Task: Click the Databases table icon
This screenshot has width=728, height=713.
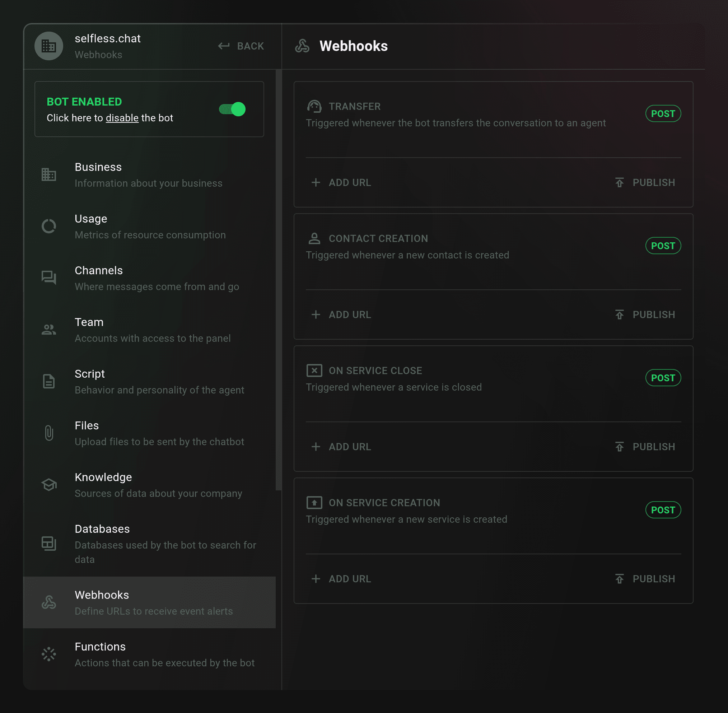Action: (49, 543)
